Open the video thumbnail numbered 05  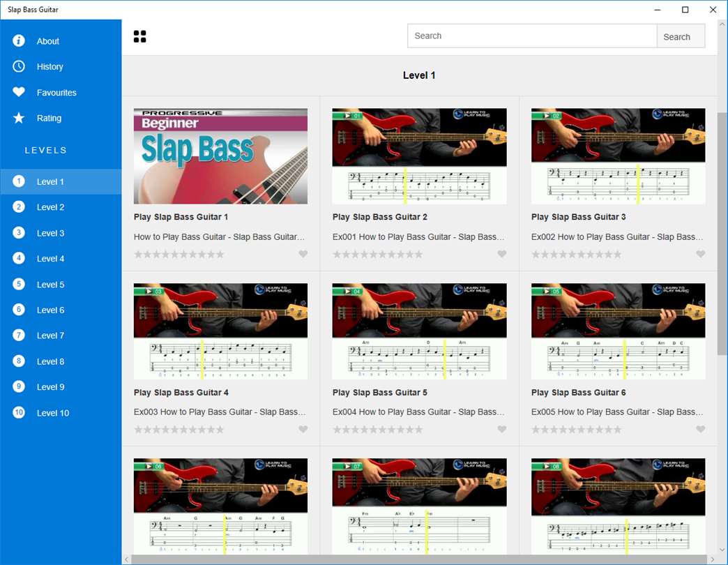coord(619,331)
